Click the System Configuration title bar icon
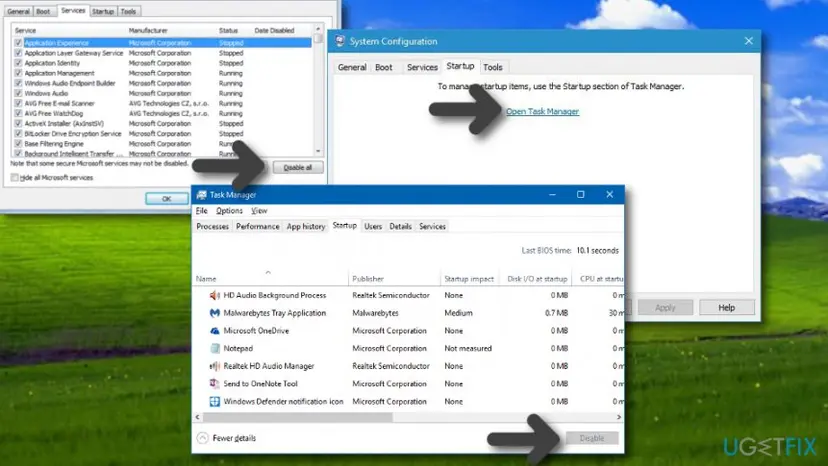 point(340,41)
